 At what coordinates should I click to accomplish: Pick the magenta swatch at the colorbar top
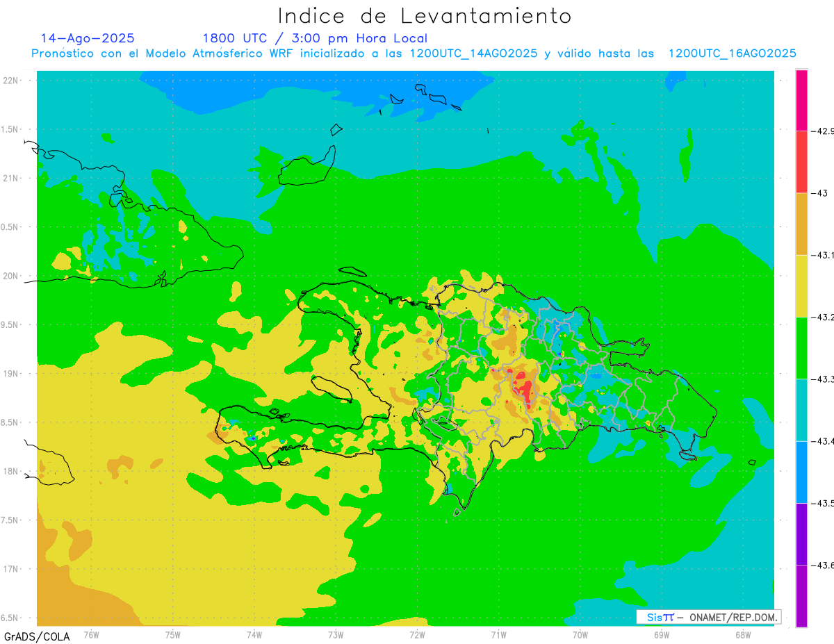801,100
